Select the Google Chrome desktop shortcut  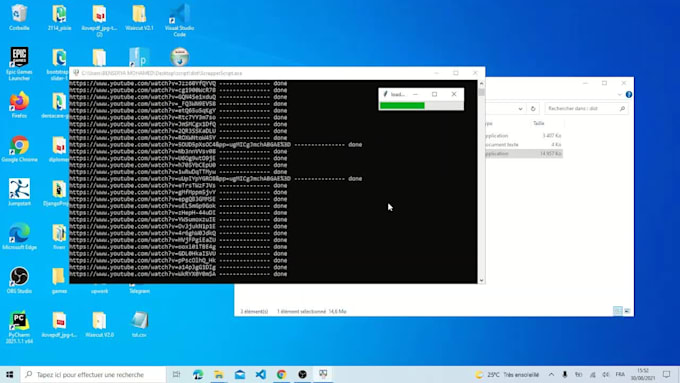[19, 149]
